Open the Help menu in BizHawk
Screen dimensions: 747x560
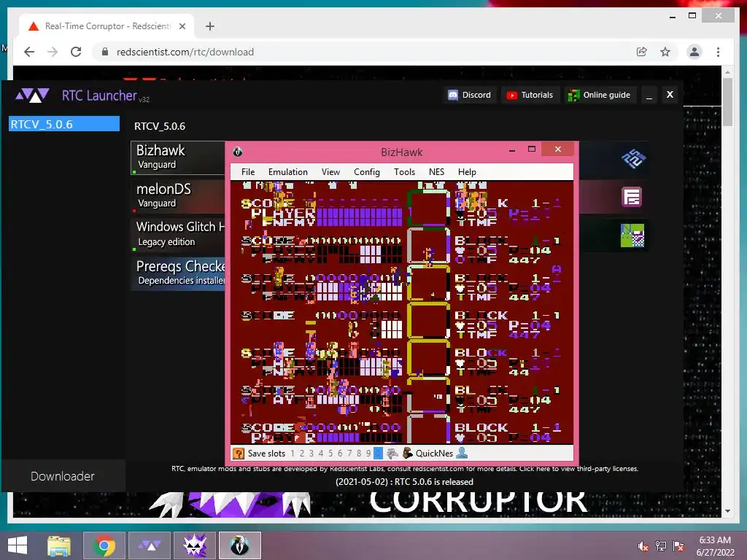[x=467, y=172]
